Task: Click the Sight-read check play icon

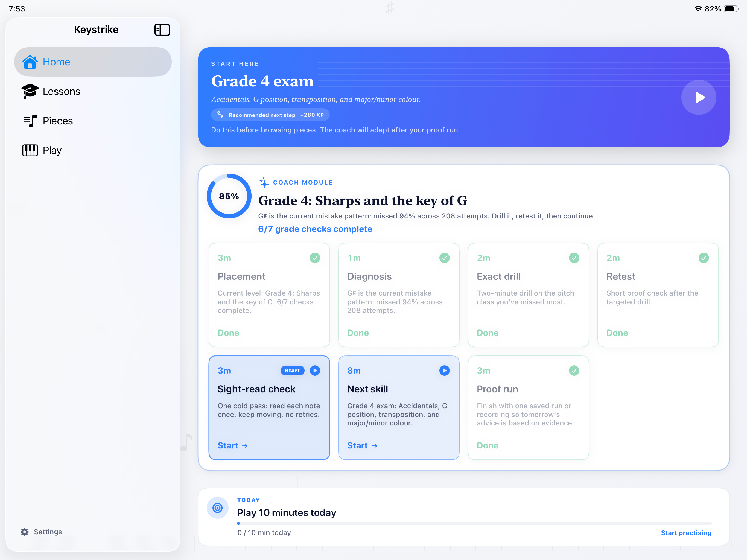Action: point(315,371)
